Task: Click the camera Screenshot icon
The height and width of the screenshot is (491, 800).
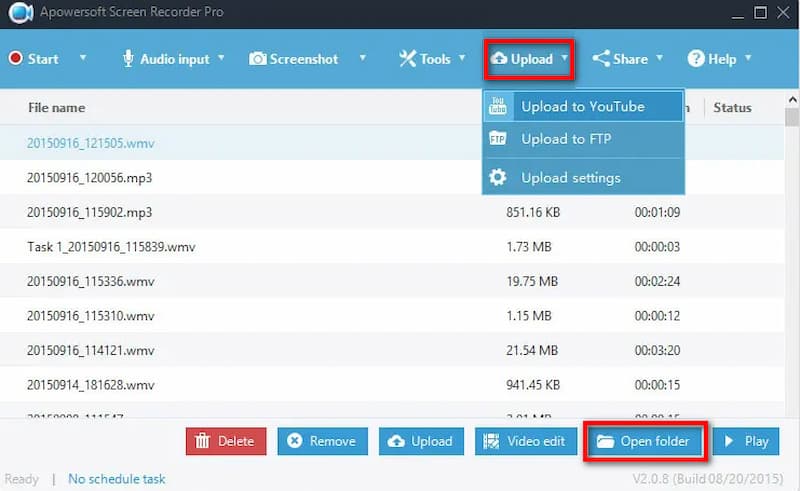Action: coord(258,59)
